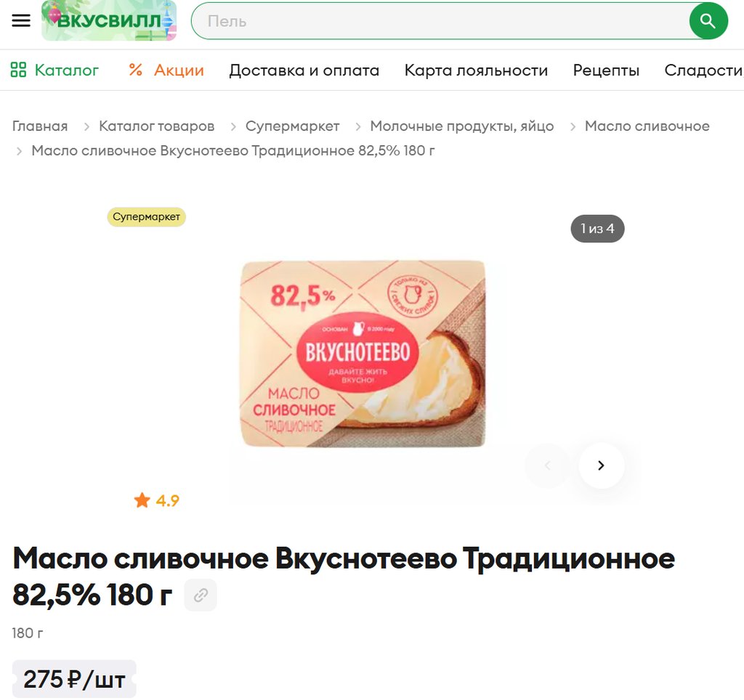Click the orange star rating 4.9
The width and height of the screenshot is (744, 700).
tap(157, 500)
